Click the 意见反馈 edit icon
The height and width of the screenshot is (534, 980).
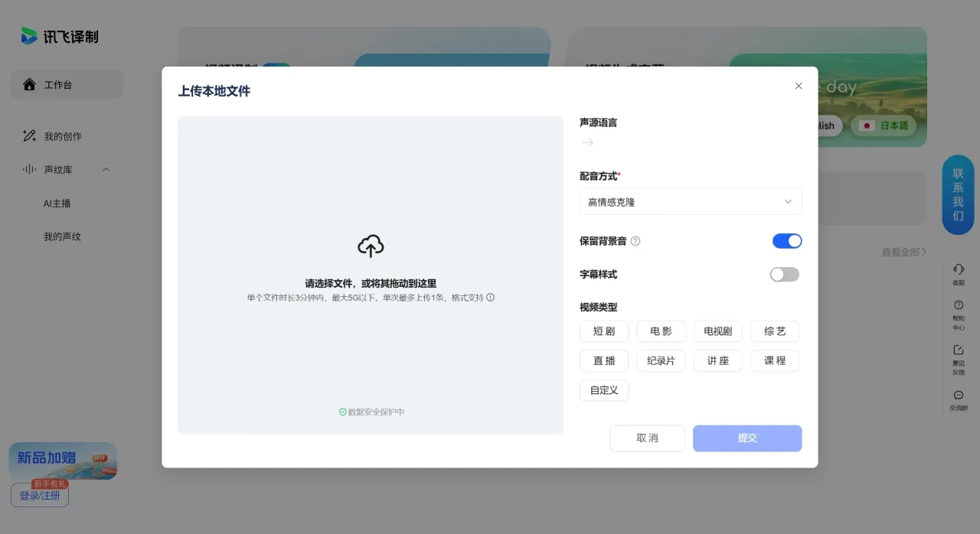(959, 350)
